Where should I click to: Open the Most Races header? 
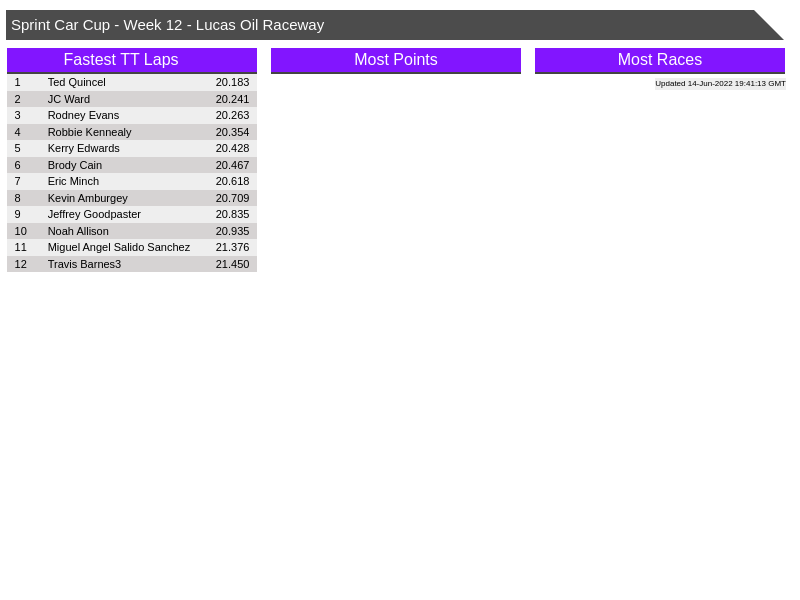660,60
